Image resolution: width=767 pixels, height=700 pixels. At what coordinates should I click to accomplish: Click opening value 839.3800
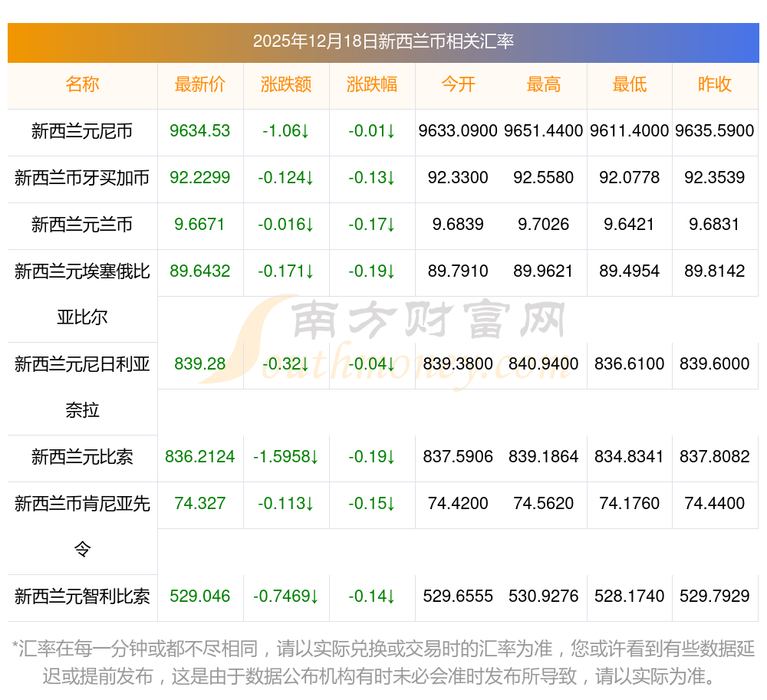[x=458, y=363]
